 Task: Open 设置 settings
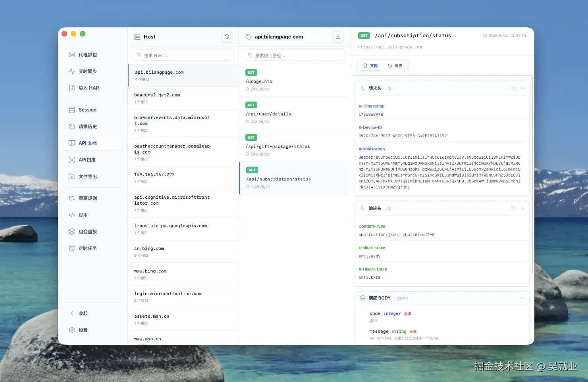pos(93,330)
